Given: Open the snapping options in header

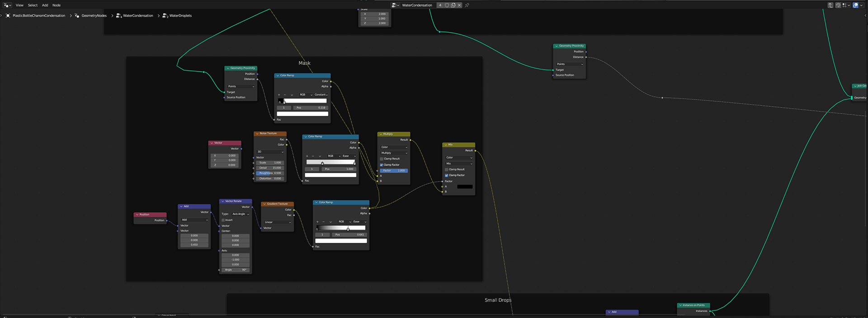Looking at the screenshot, I should 845,5.
